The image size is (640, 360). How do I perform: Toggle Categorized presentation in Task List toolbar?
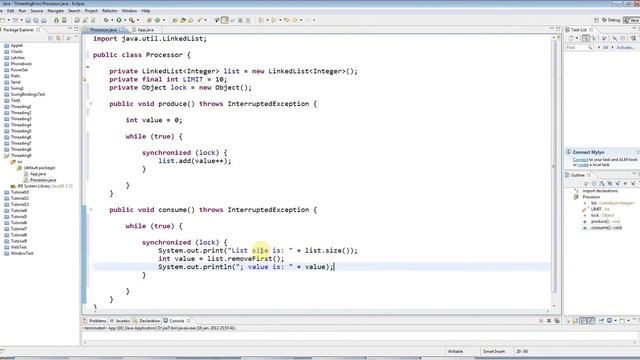coord(586,38)
